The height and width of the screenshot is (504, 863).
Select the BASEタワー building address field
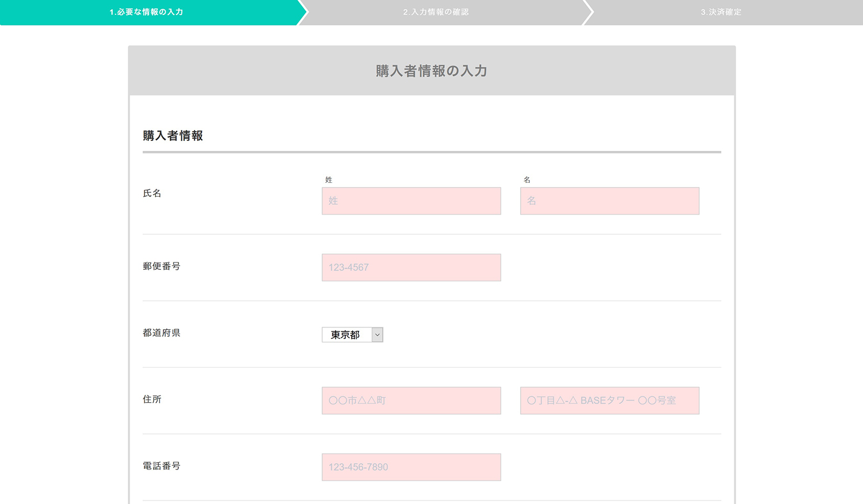coord(609,400)
